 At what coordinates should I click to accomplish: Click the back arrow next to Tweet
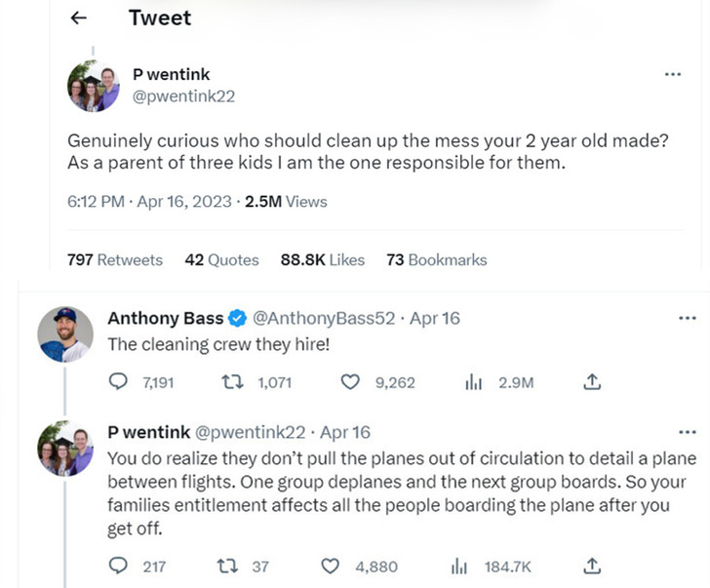pos(79,19)
